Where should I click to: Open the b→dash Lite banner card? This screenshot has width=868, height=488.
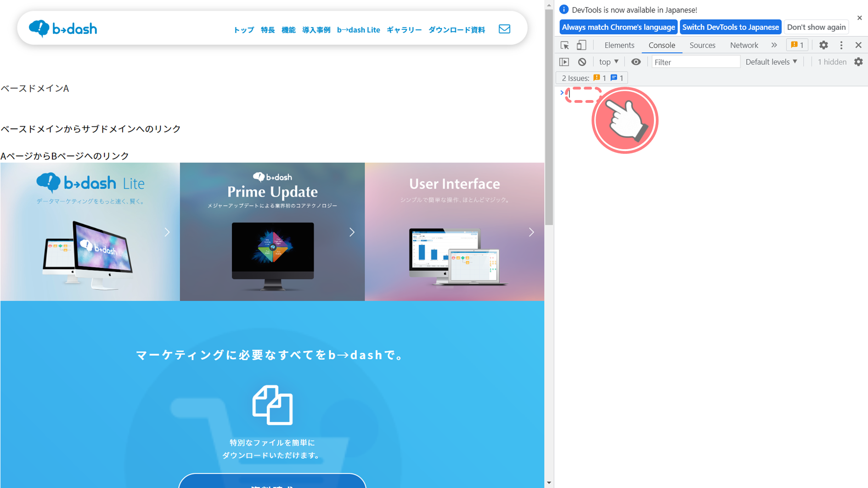coord(90,232)
